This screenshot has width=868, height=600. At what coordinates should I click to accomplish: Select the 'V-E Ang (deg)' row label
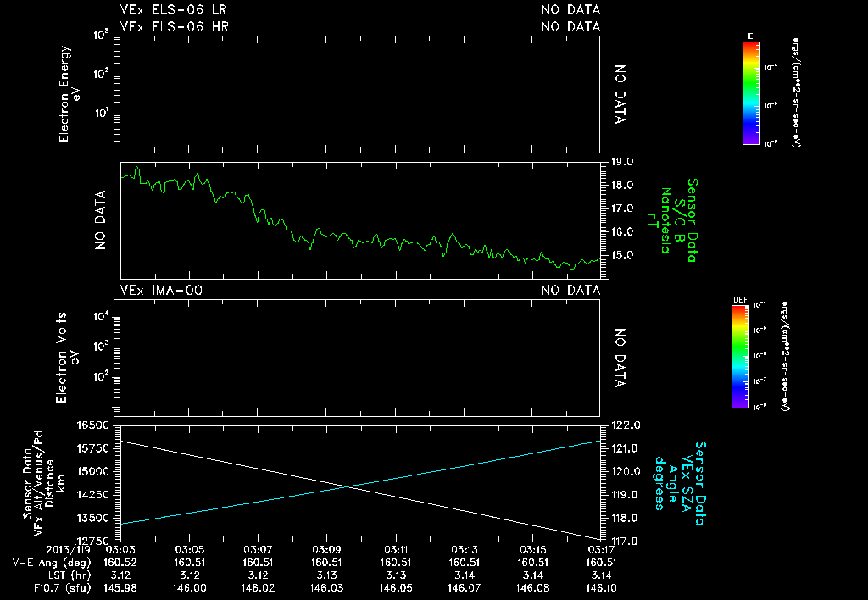[52, 563]
